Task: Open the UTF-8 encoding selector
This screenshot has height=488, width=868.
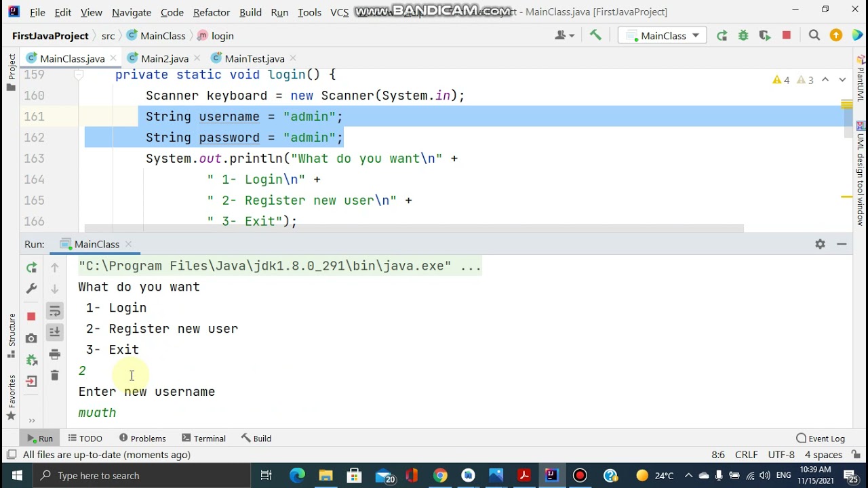Action: coord(781,455)
